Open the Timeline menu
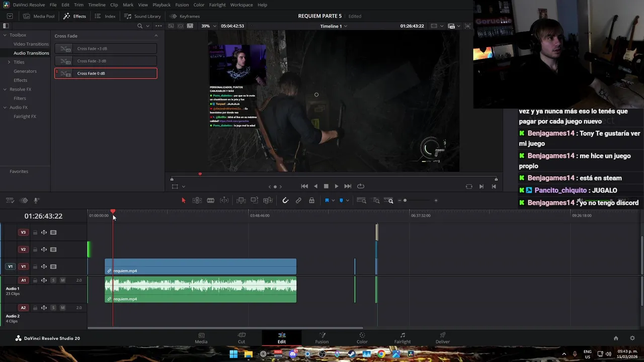 coord(97,5)
